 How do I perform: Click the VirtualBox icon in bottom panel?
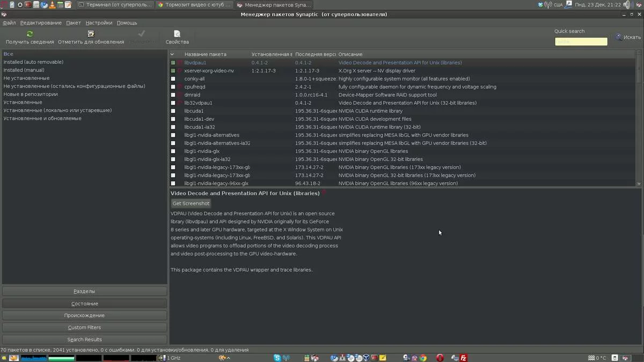point(366,358)
